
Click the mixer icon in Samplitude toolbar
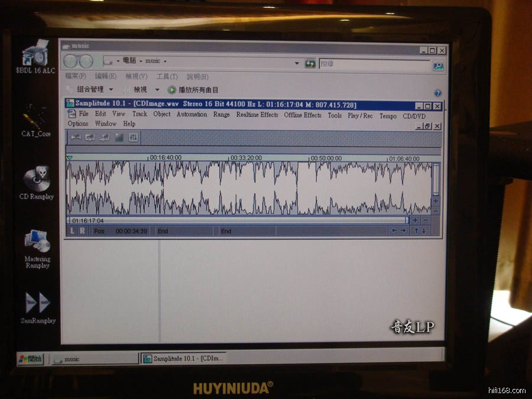tap(133, 138)
